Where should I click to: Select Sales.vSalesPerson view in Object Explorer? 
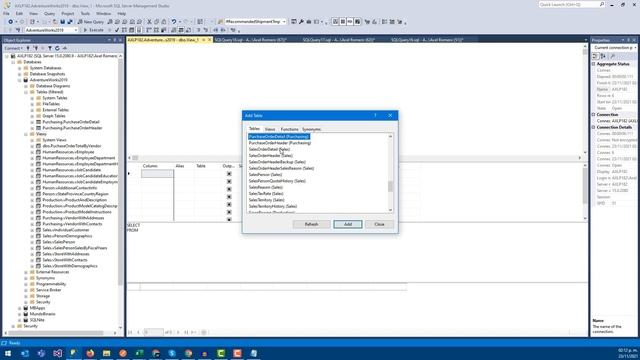point(58,242)
